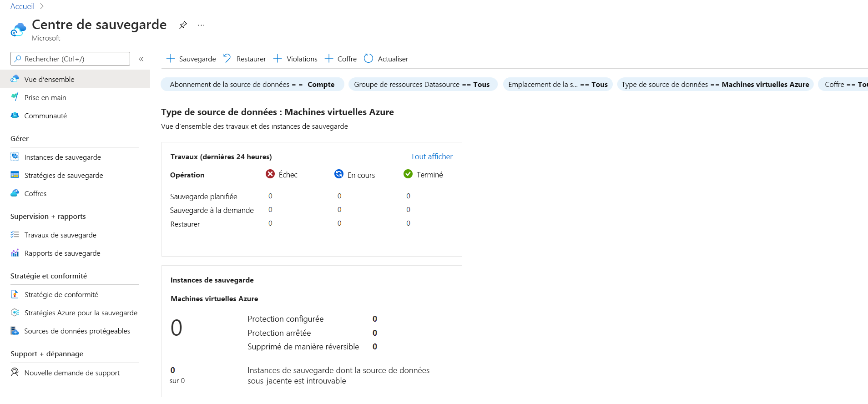Open the Emplacement filter pill
The width and height of the screenshot is (868, 404).
[x=558, y=85]
